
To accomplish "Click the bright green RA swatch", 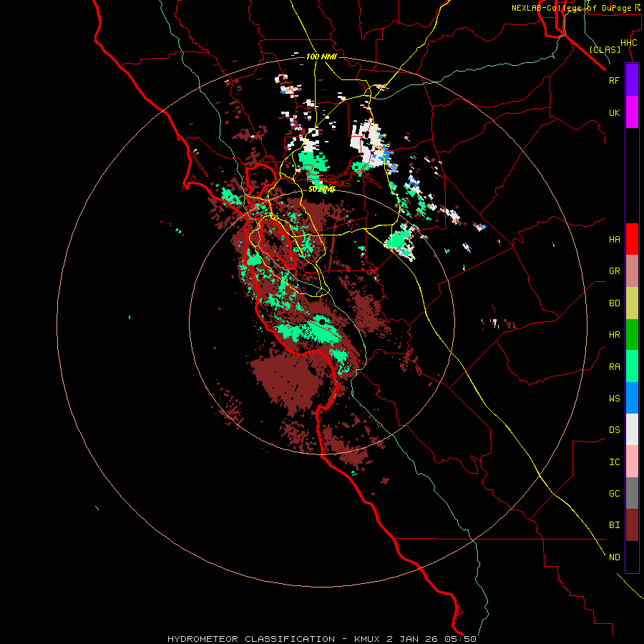I will pyautogui.click(x=632, y=366).
